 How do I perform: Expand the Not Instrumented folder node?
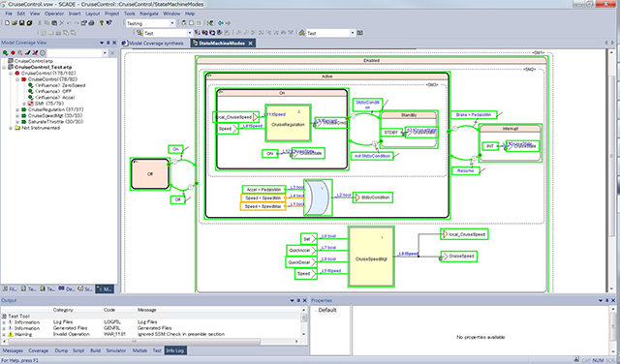point(11,128)
